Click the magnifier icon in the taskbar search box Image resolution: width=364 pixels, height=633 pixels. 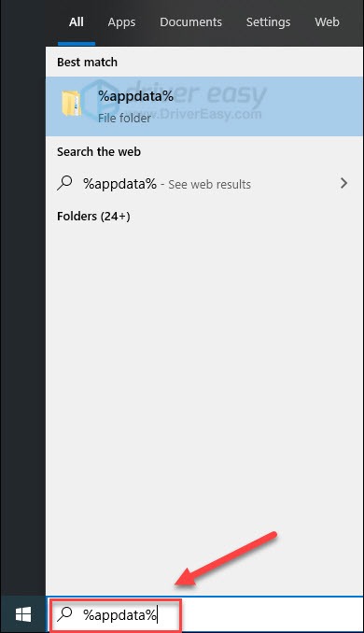[64, 614]
